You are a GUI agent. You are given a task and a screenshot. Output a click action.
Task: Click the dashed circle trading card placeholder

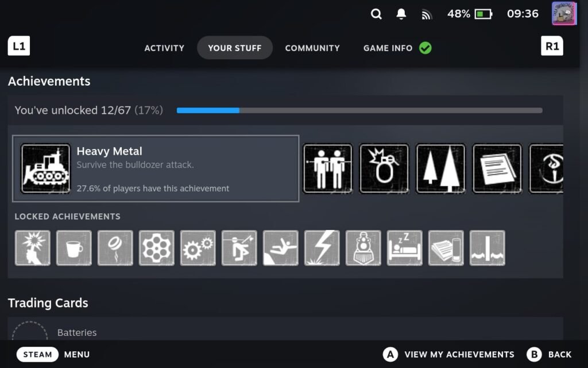click(x=30, y=331)
